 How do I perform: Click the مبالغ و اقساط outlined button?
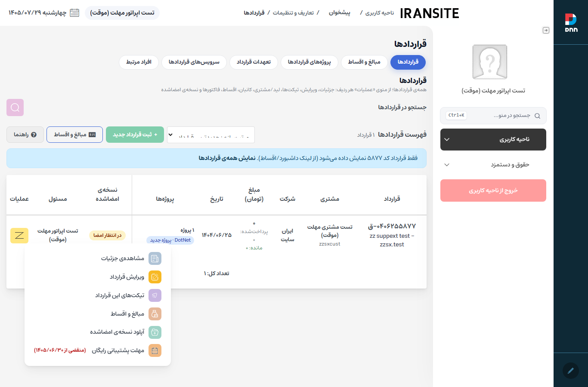74,135
